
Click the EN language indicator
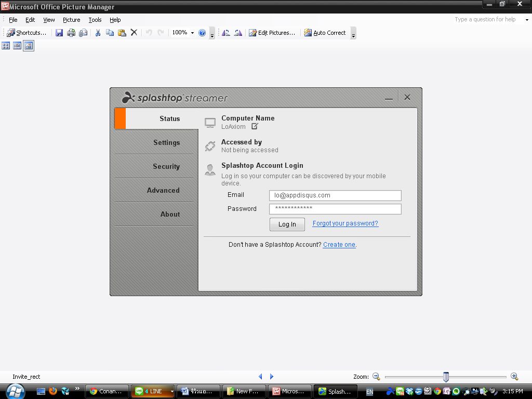pos(369,392)
